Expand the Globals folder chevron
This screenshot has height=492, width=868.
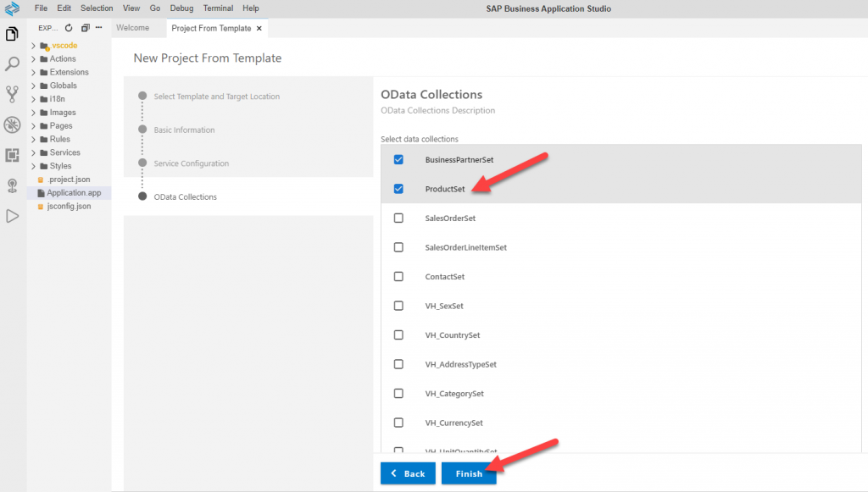pos(33,86)
